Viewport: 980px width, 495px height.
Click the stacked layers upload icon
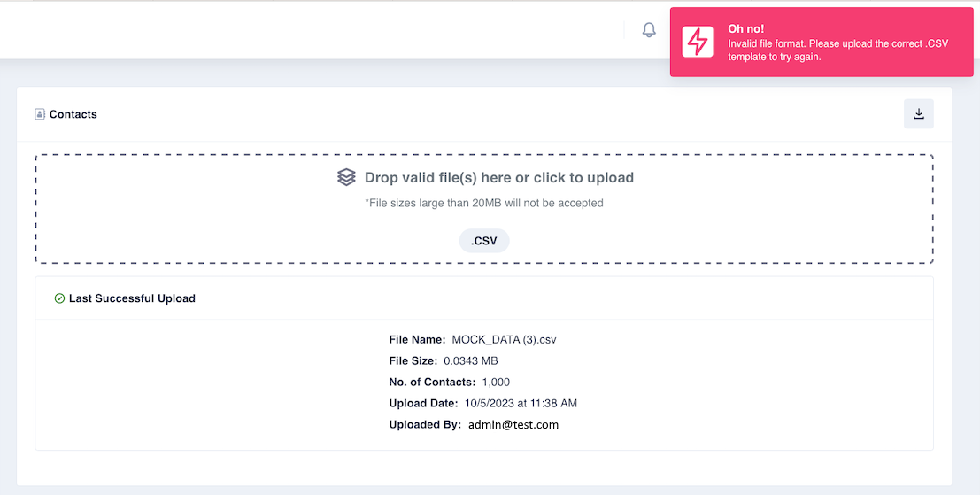click(346, 177)
